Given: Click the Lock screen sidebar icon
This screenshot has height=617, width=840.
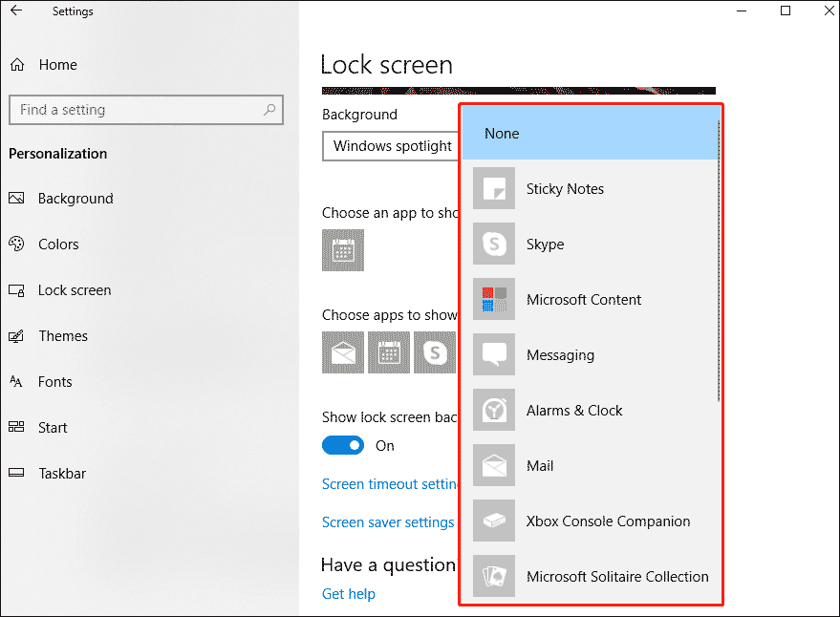Looking at the screenshot, I should click(16, 290).
